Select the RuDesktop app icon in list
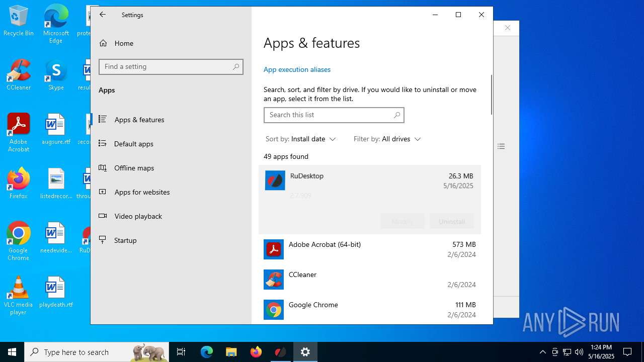The width and height of the screenshot is (644, 362). coord(275,180)
